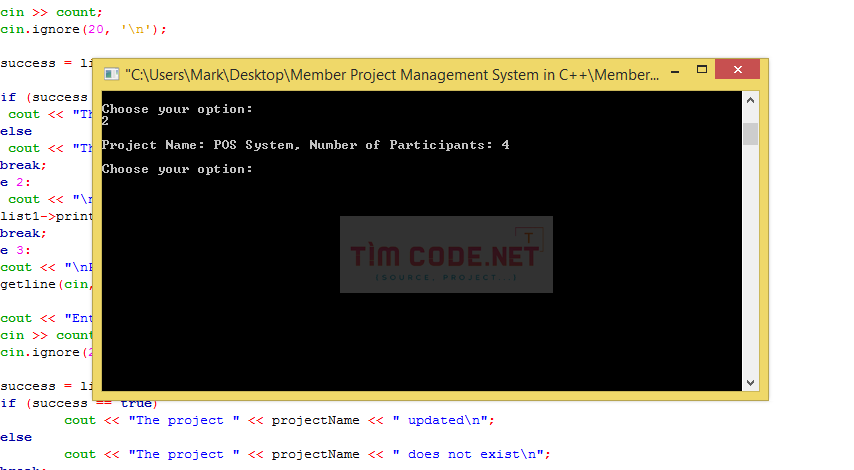Click the second 'Choose your option:' prompt
The image size is (854, 470).
point(177,169)
